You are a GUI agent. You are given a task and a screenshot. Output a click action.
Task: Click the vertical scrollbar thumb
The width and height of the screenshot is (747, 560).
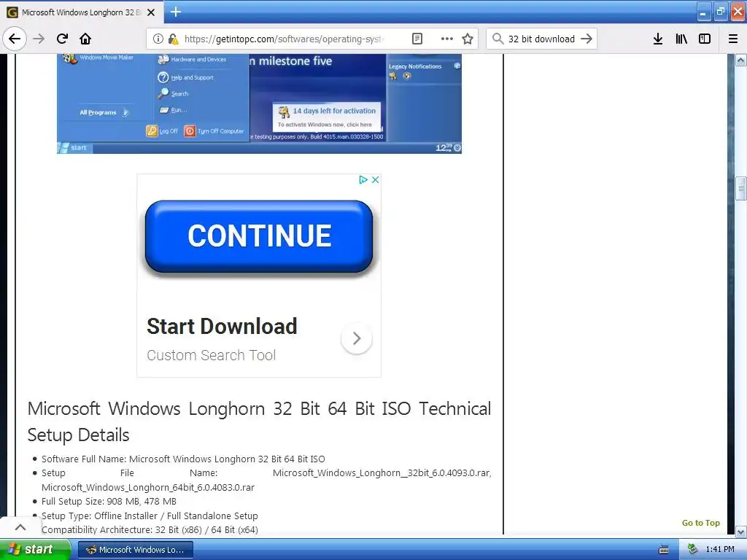pyautogui.click(x=741, y=189)
